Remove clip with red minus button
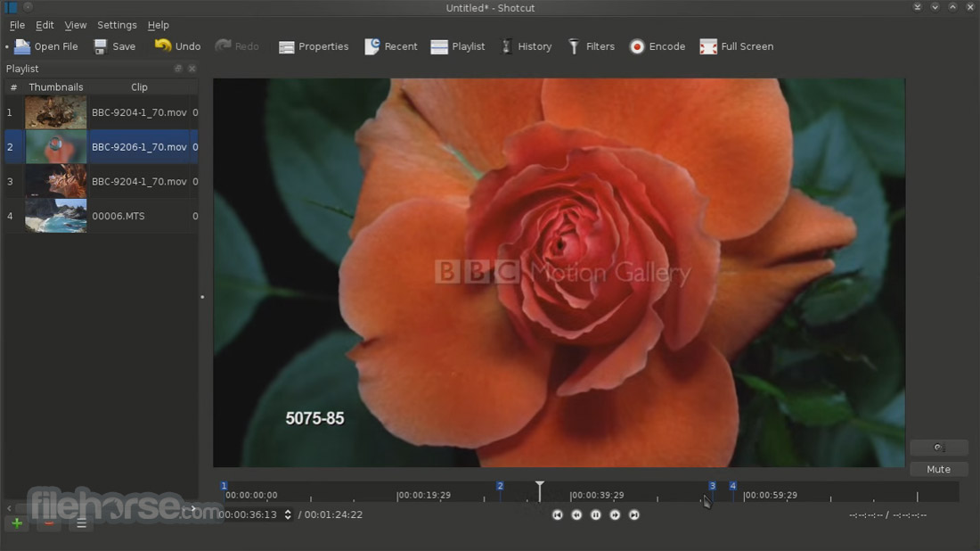The image size is (980, 551). pos(49,522)
